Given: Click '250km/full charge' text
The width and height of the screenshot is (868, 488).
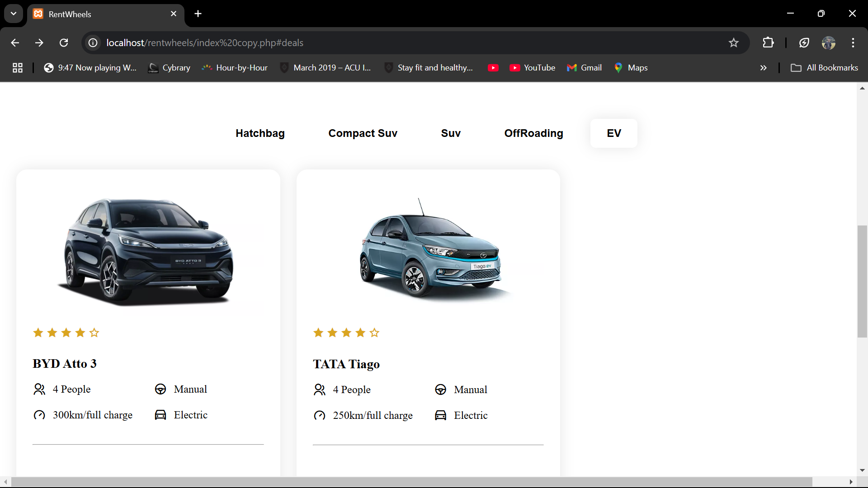Looking at the screenshot, I should (373, 416).
